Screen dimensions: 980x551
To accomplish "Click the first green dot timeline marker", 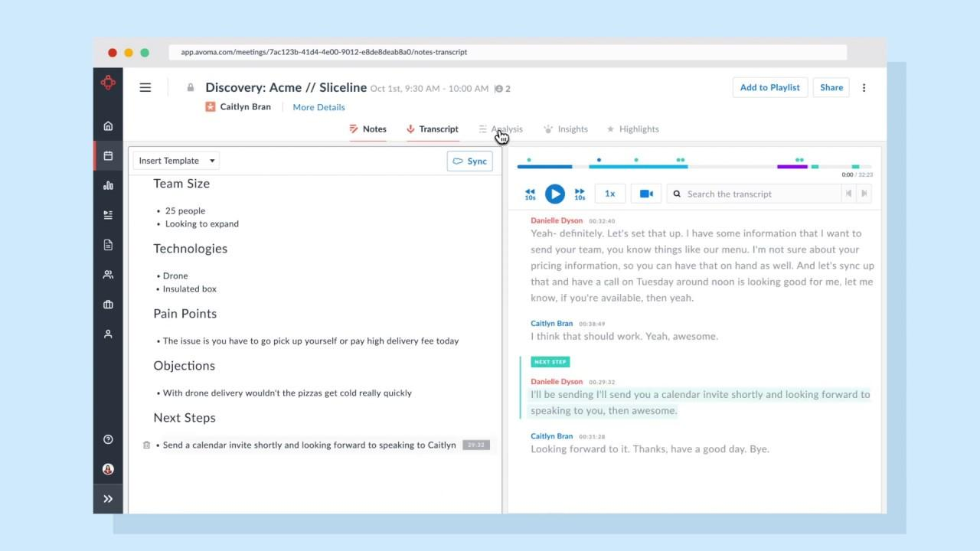I will tap(529, 160).
